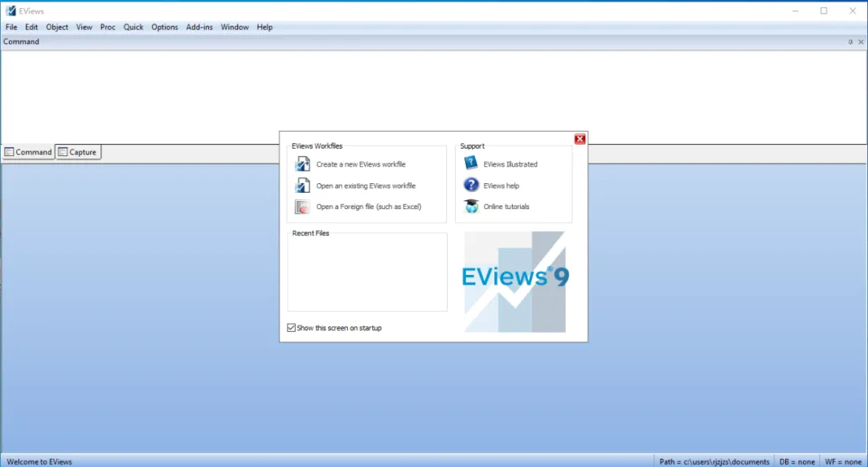Open the Online tutorials link
This screenshot has height=467, width=868.
tap(506, 207)
